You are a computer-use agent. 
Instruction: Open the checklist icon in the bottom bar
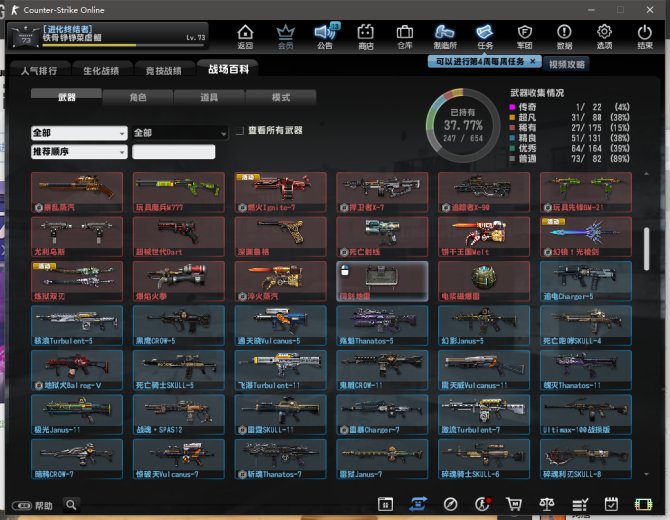tap(580, 505)
